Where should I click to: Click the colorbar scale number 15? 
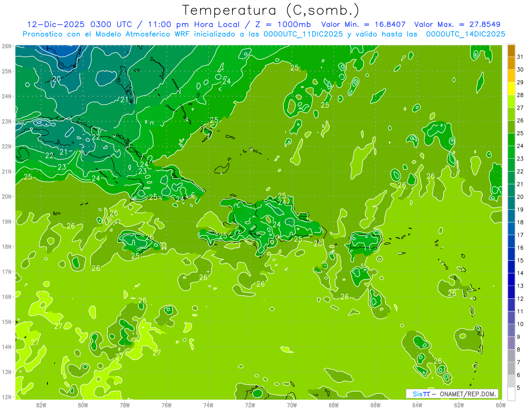point(520,260)
